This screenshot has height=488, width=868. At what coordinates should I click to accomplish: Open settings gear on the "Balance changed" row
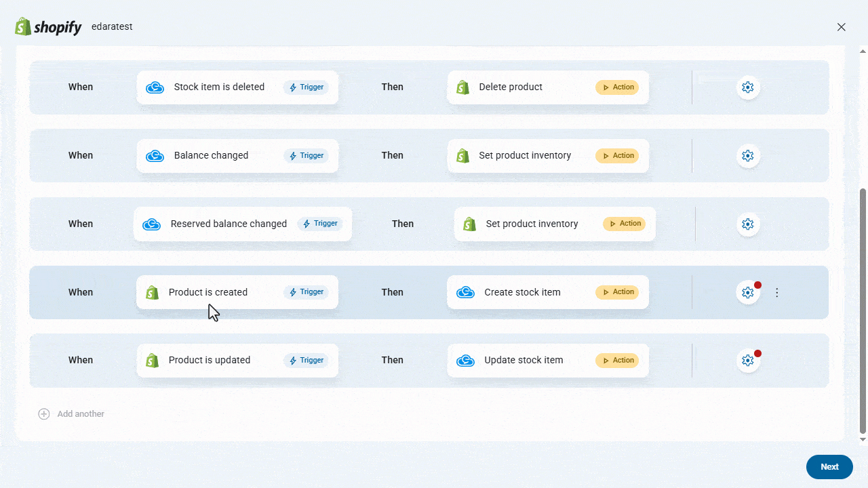747,155
